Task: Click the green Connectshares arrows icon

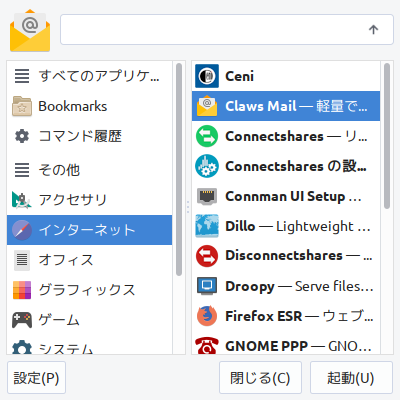Action: pyautogui.click(x=207, y=136)
